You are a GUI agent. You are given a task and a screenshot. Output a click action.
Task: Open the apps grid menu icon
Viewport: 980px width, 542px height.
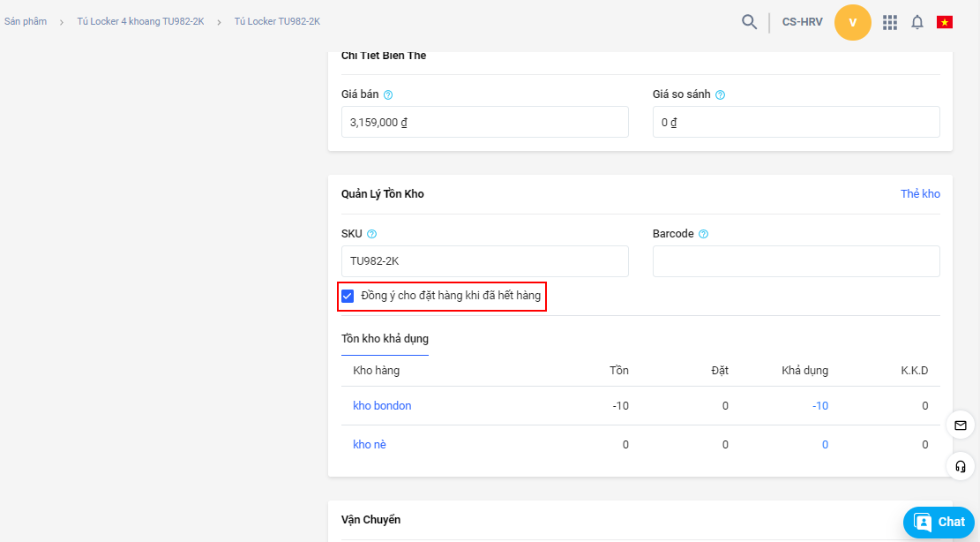890,22
